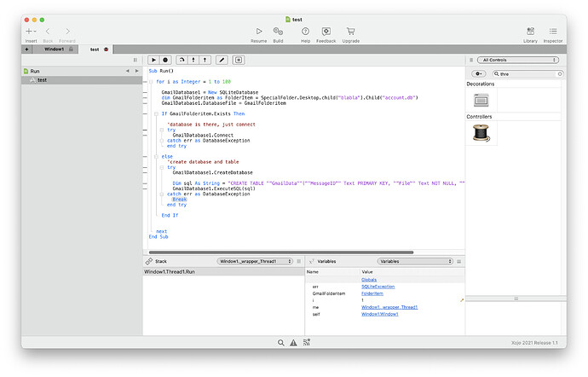This screenshot has height=377, width=588.
Task: Switch to the test debug tab
Action: [x=95, y=49]
